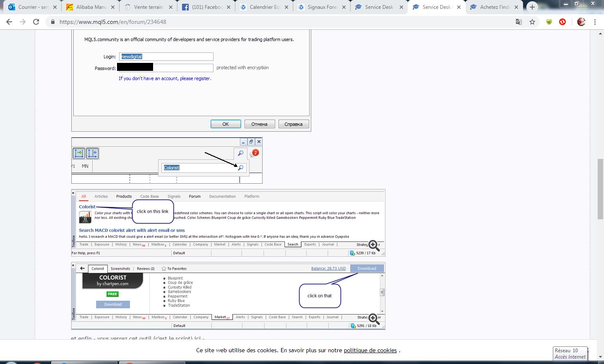
Task: Open the chat icon with red 2 badge
Action: tap(254, 153)
